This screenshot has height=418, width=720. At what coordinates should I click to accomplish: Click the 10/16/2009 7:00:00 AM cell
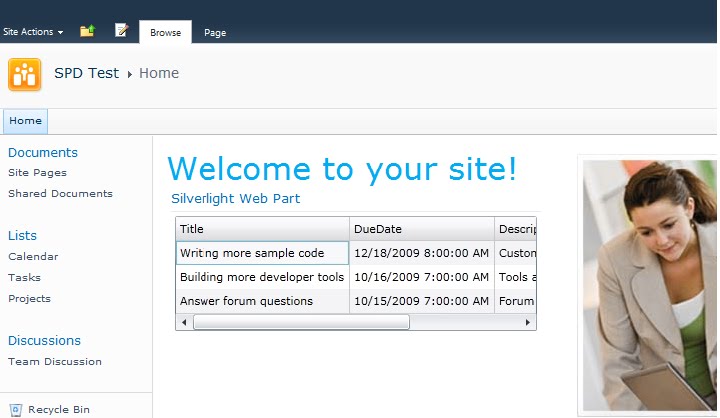422,277
